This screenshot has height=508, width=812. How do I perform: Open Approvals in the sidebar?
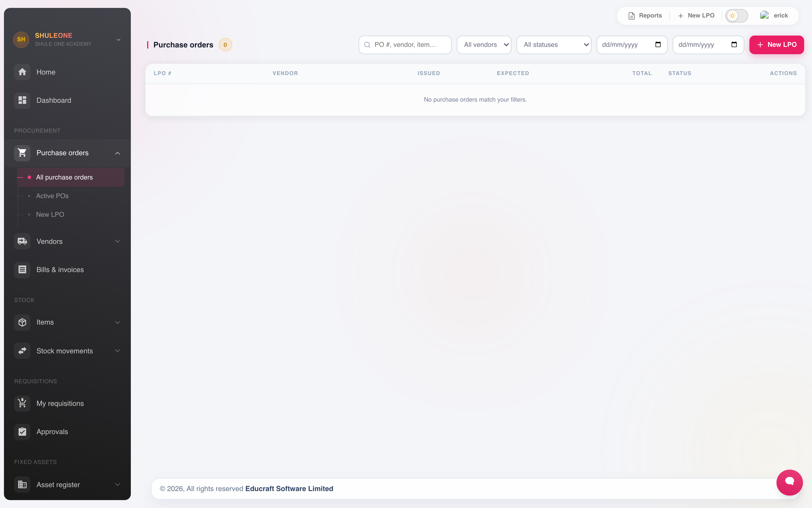click(67, 432)
